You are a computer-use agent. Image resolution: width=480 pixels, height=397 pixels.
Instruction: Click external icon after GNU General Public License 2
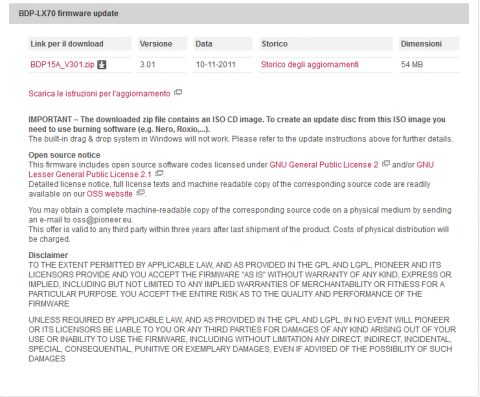point(386,163)
